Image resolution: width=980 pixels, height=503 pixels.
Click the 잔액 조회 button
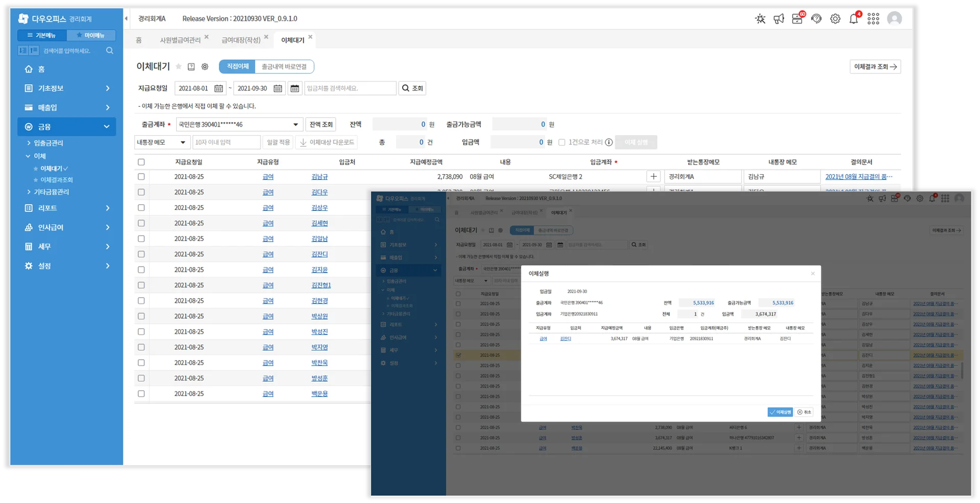[x=321, y=125]
